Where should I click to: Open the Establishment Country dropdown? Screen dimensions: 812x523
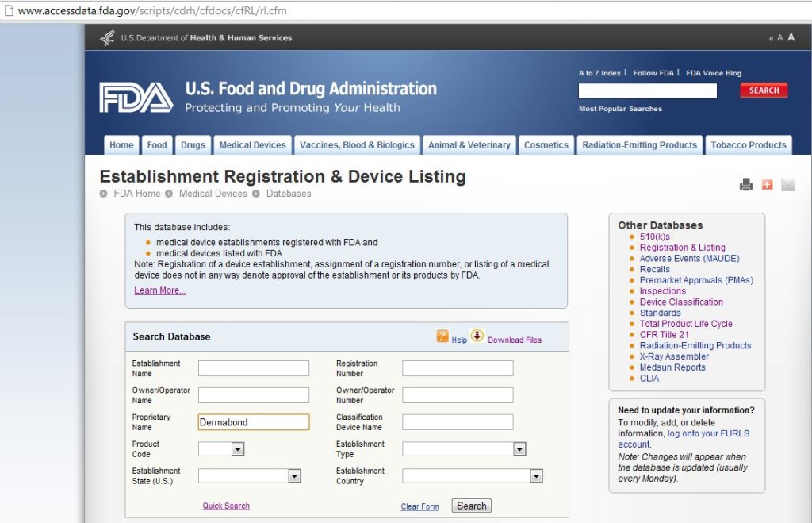(x=537, y=475)
